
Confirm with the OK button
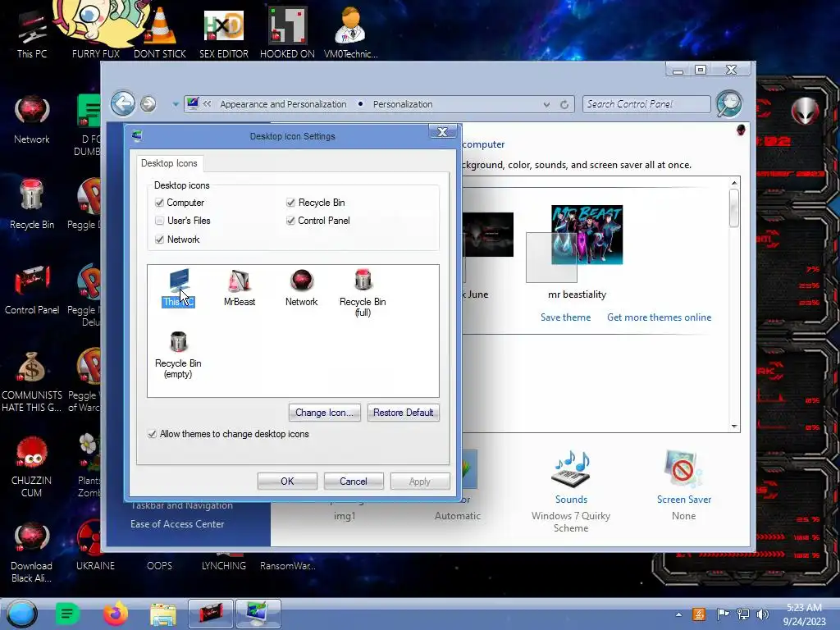pyautogui.click(x=287, y=481)
